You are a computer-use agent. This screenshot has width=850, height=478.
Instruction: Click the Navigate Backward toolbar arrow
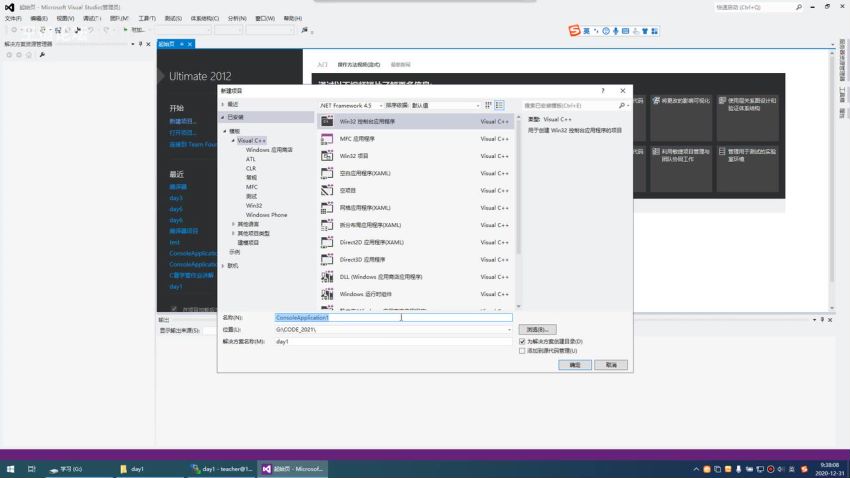(14, 30)
